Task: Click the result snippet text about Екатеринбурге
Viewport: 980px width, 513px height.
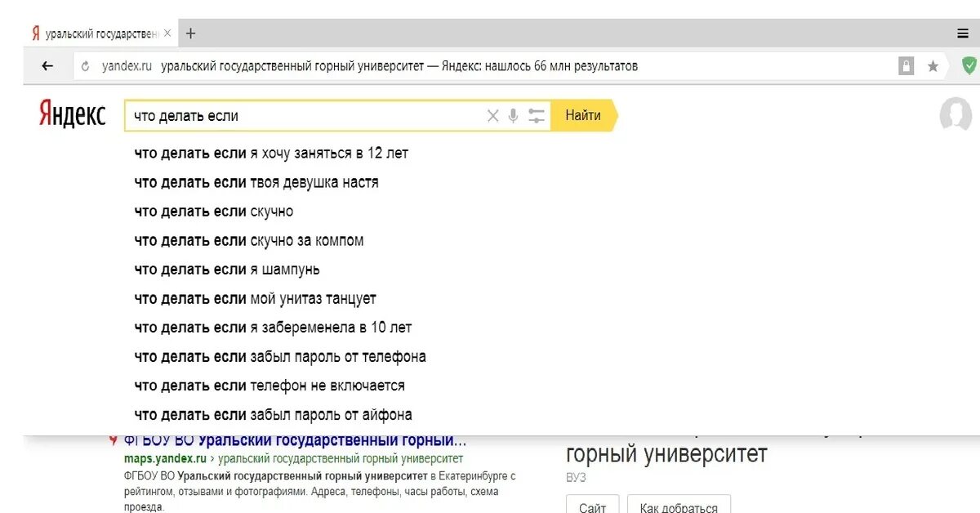Action: [x=320, y=491]
